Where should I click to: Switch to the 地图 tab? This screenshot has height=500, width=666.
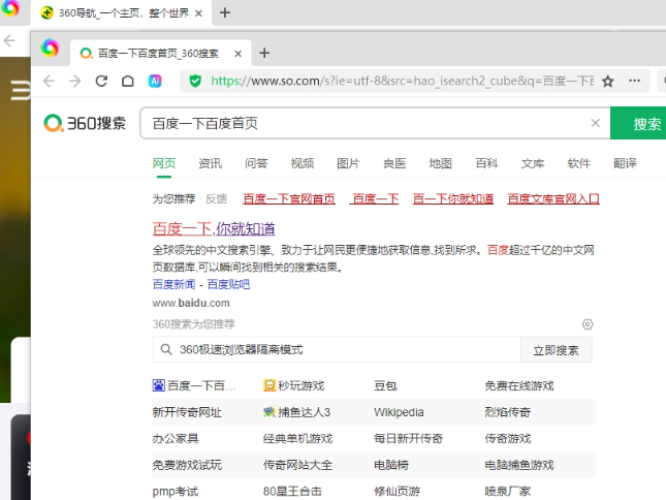click(x=440, y=163)
